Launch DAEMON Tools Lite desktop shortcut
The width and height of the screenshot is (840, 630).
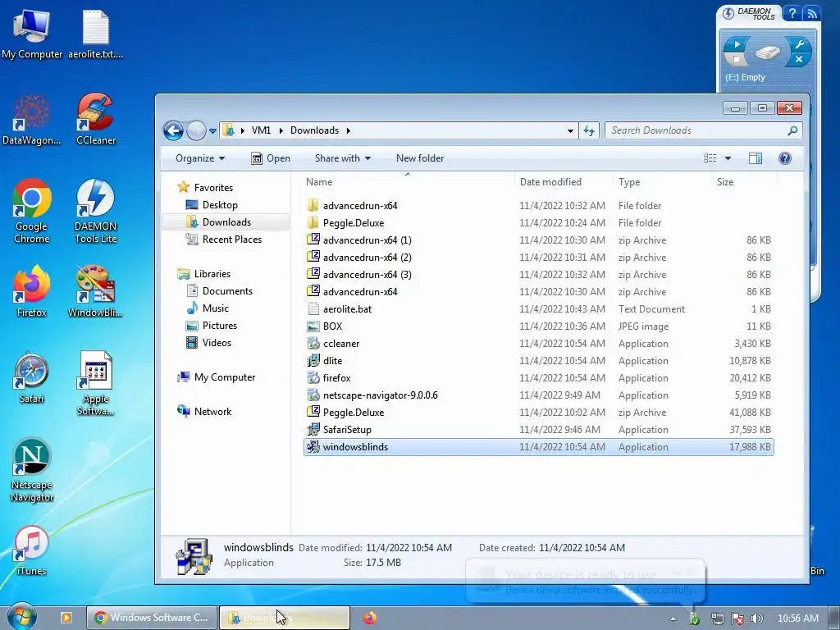click(95, 211)
